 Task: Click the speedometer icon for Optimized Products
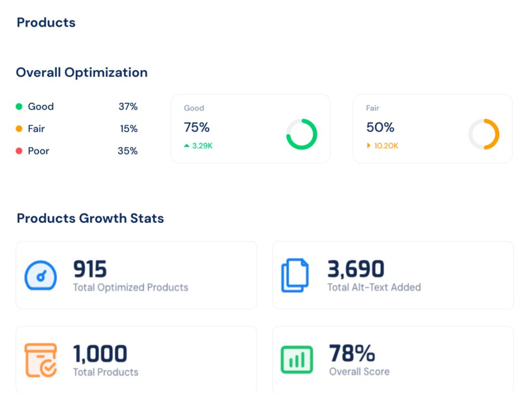point(41,276)
